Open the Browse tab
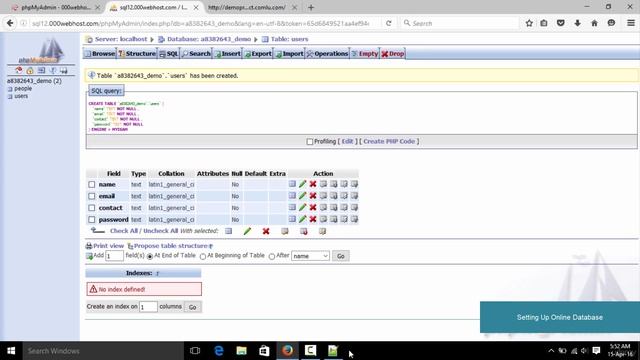Screen dimensions: 640x360 point(100,53)
